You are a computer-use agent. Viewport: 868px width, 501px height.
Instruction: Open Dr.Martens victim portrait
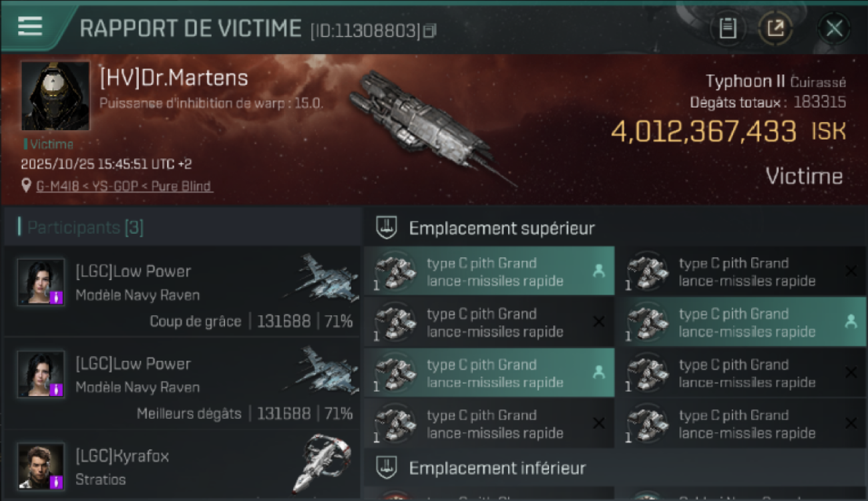55,96
